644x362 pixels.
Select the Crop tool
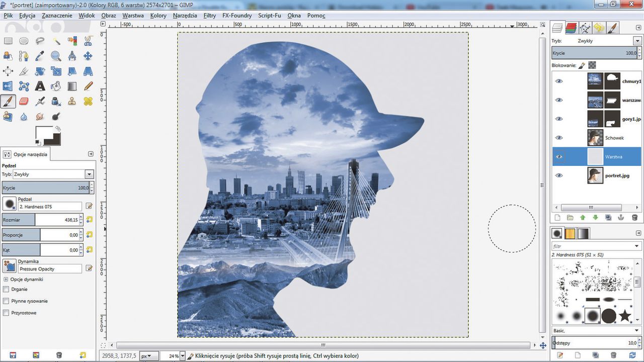coord(24,71)
